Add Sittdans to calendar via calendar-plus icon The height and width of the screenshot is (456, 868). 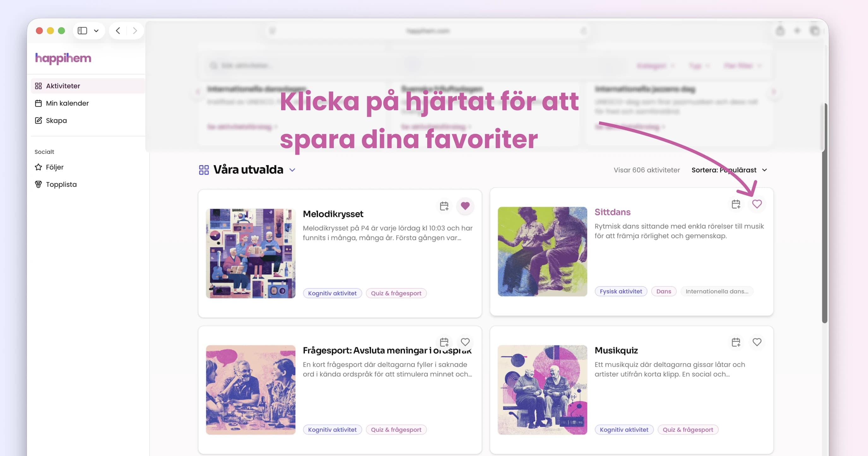pos(736,204)
